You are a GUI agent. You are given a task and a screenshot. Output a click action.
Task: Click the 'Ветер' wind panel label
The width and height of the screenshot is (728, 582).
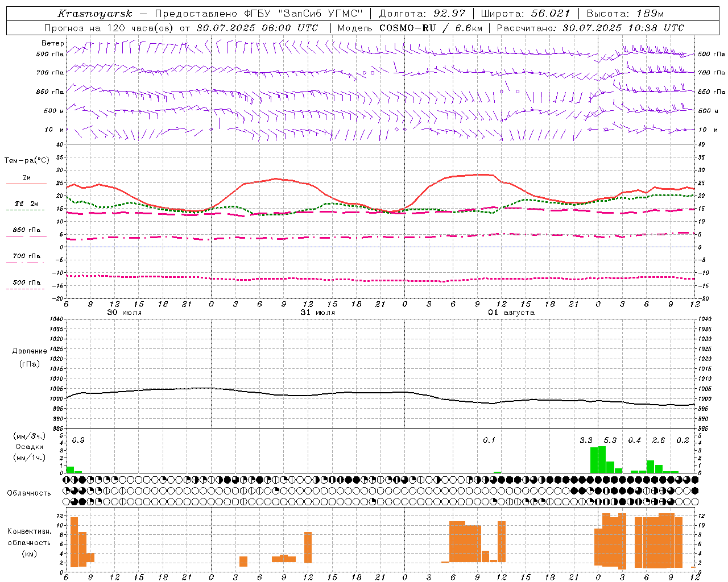[x=53, y=43]
